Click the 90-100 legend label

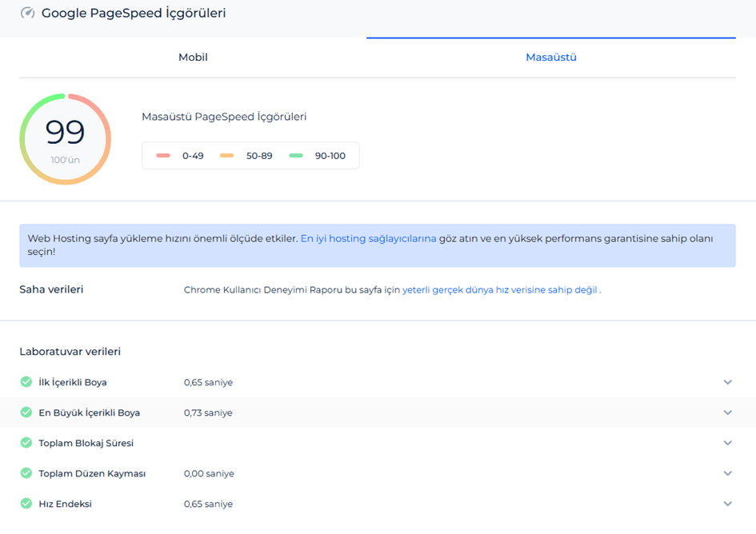tap(330, 156)
